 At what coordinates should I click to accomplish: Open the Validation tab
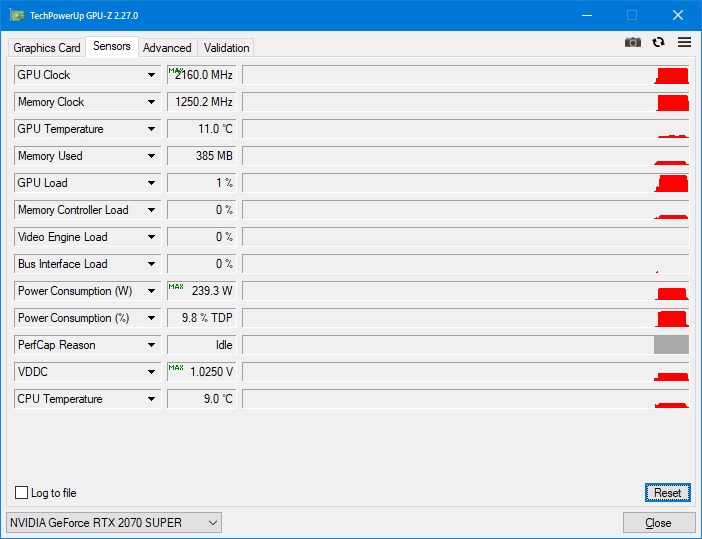coord(226,47)
